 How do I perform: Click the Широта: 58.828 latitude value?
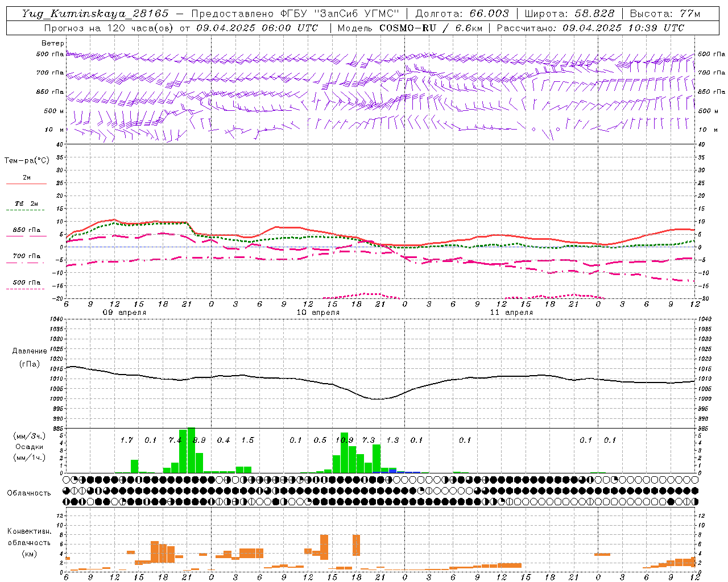pyautogui.click(x=569, y=14)
